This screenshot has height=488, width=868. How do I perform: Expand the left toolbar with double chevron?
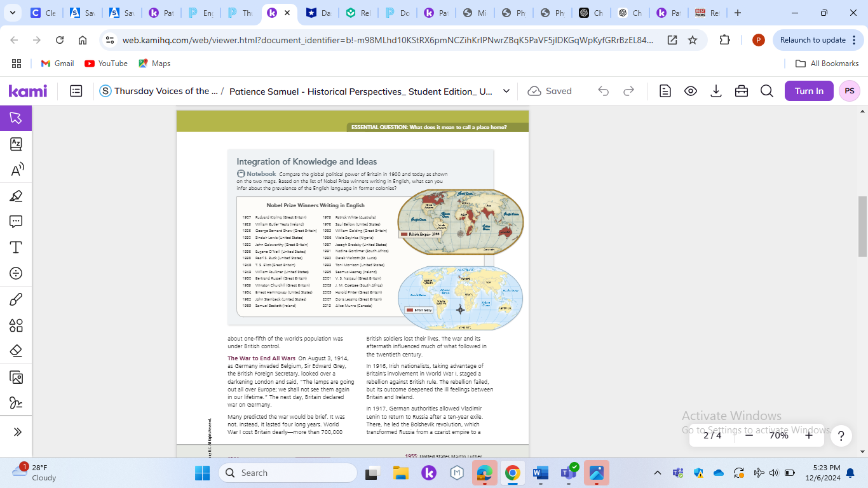pos(17,432)
